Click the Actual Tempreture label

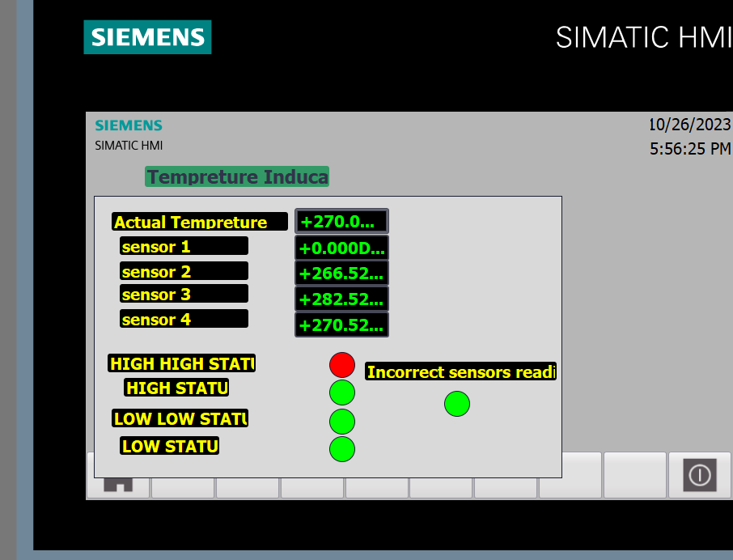click(x=200, y=222)
